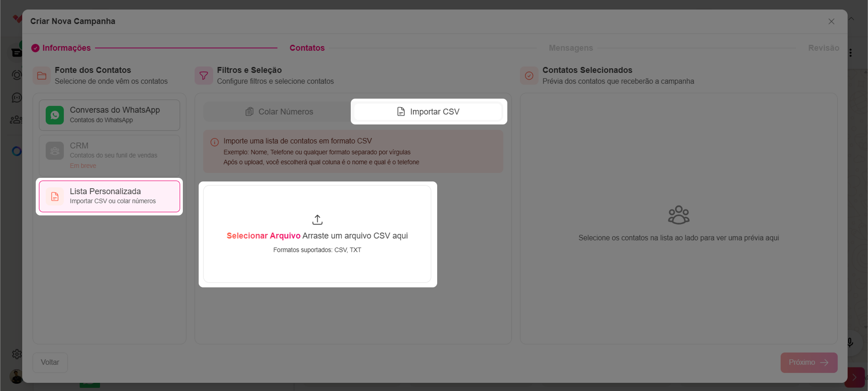Viewport: 868px width, 391px height.
Task: Click the Próximo button
Action: pyautogui.click(x=809, y=362)
